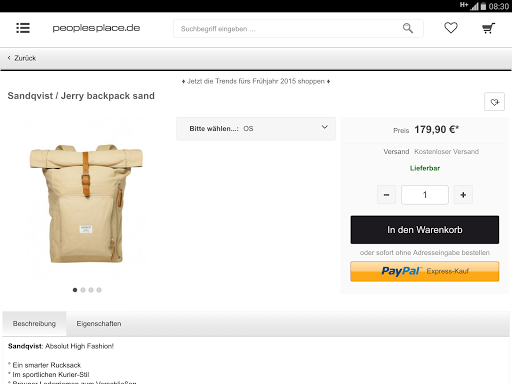The image size is (512, 384).
Task: Decrease quantity with minus button
Action: [x=386, y=195]
